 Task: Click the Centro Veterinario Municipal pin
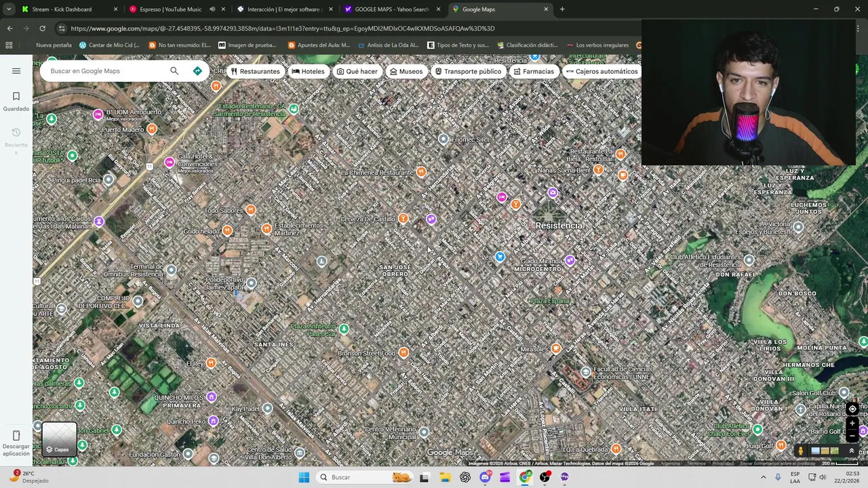click(x=424, y=432)
